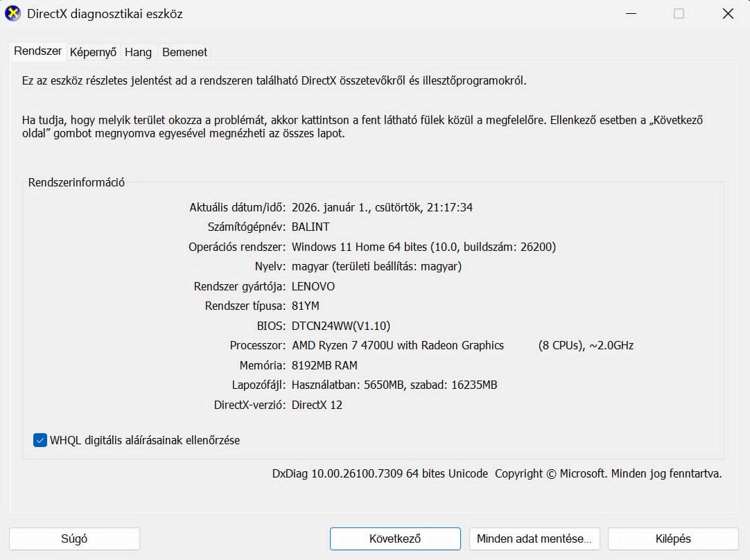Image resolution: width=750 pixels, height=560 pixels.
Task: Open the Hang tab
Action: coord(138,52)
